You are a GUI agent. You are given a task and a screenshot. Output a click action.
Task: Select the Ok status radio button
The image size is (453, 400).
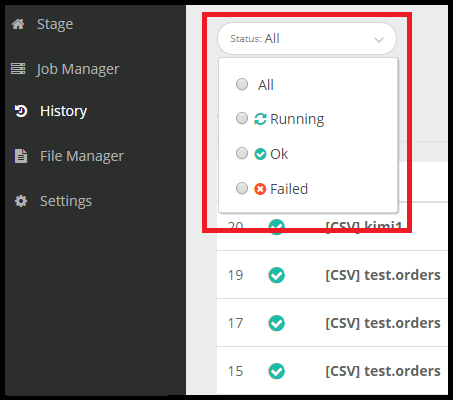[x=242, y=153]
